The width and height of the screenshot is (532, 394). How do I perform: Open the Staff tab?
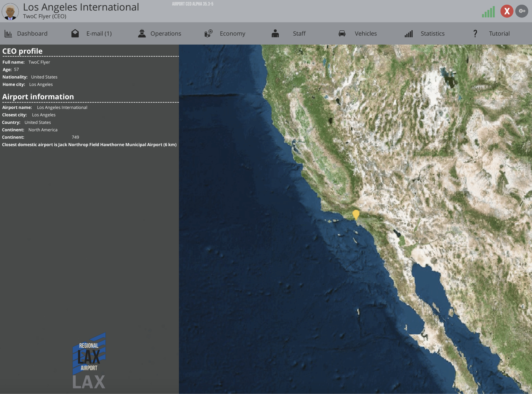point(299,34)
